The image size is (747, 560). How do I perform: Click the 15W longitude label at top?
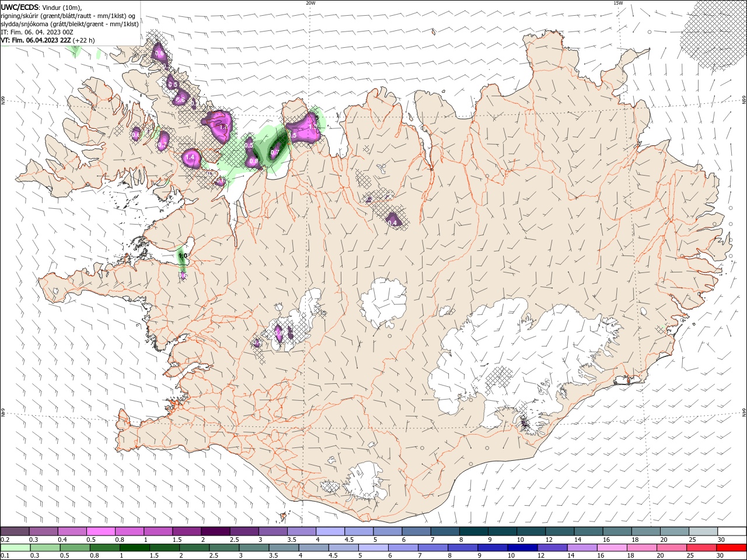(x=619, y=3)
